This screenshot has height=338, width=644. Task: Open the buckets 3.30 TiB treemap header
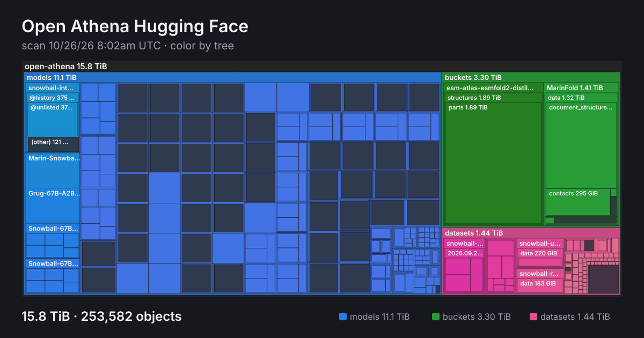pos(531,77)
